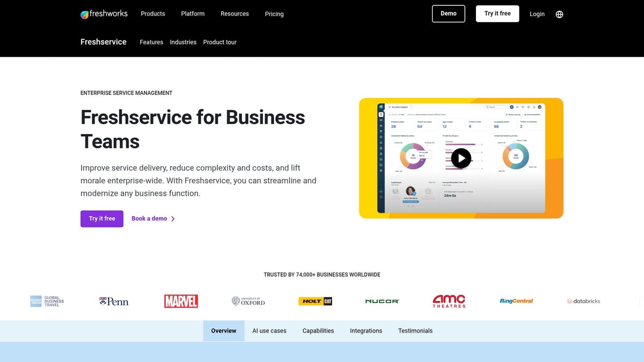The image size is (644, 362).
Task: Go to the Pricing page
Action: 274,14
